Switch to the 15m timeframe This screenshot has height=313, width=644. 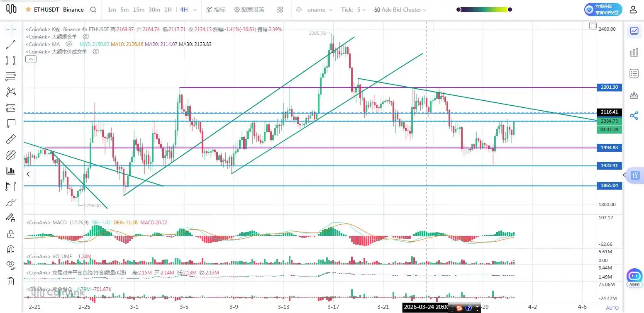[139, 10]
